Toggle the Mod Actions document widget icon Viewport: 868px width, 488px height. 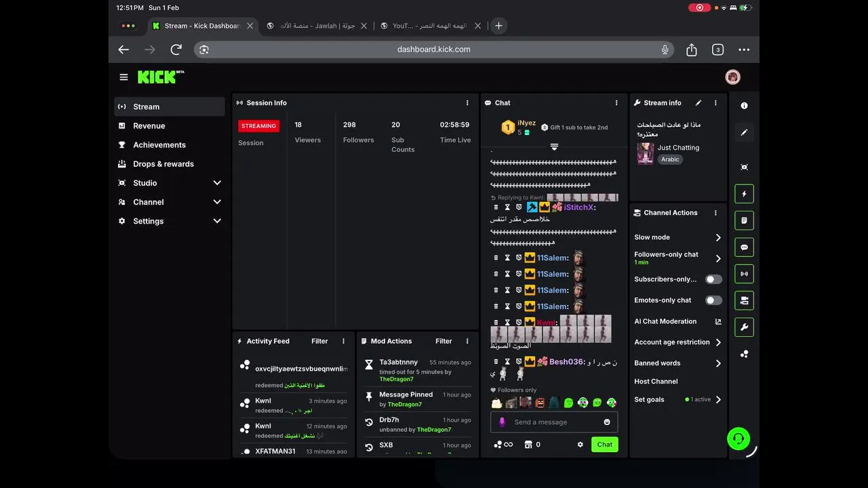tap(744, 220)
